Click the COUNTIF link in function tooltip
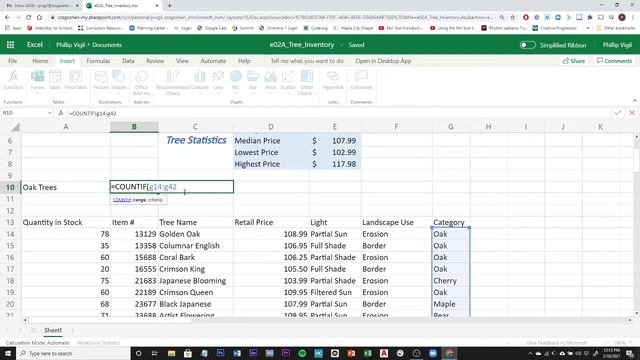 [x=122, y=200]
